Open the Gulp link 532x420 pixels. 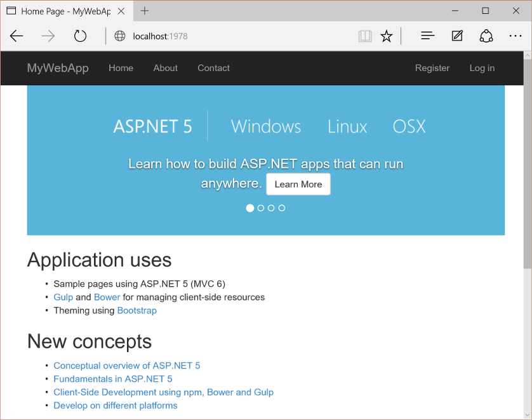click(63, 298)
